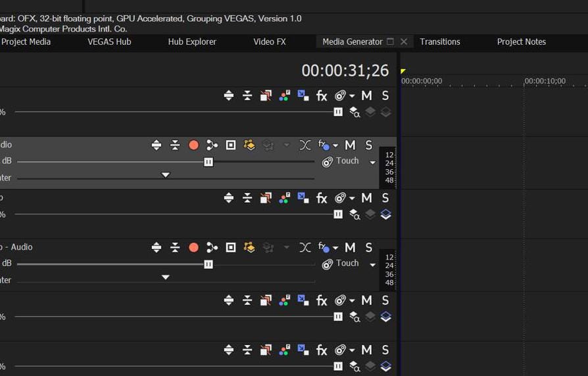Click the yellow loop region marker
This screenshot has width=588, height=376.
coord(403,71)
